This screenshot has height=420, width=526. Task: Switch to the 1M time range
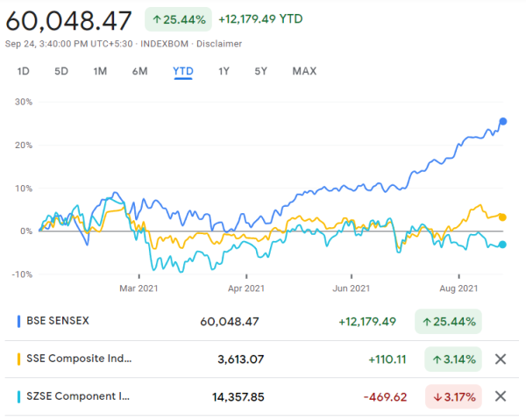point(100,71)
